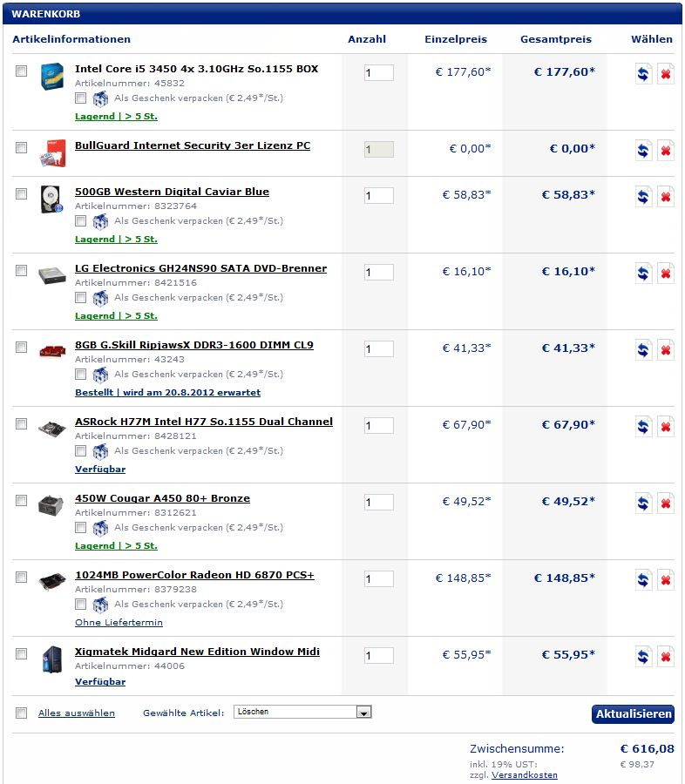Screen dimensions: 685x784
Task: Select the 450W Cougar A450 row checkbox
Action: click(x=22, y=500)
